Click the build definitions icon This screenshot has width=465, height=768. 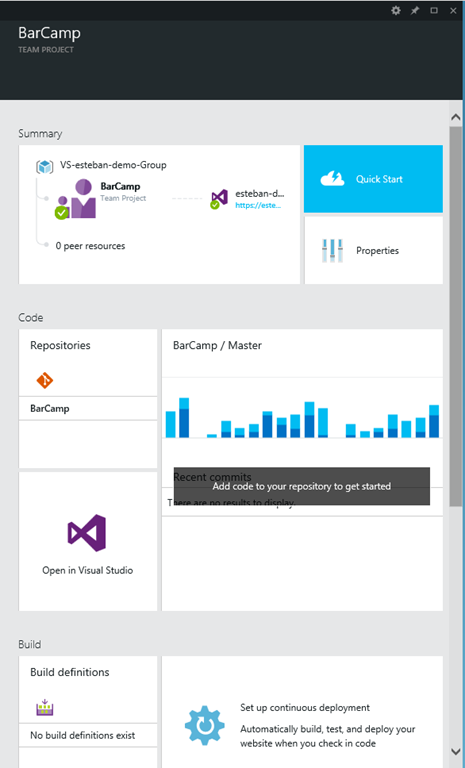[x=45, y=707]
